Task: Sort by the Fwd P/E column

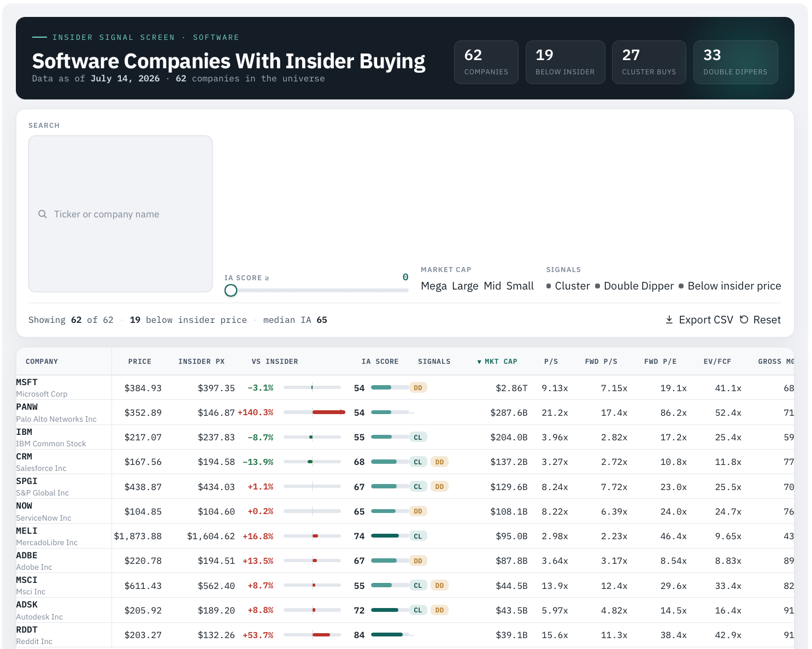Action: pos(660,362)
